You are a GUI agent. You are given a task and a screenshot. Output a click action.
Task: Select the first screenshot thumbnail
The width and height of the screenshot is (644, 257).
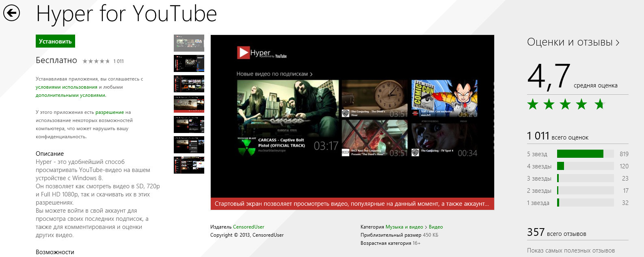pyautogui.click(x=189, y=43)
